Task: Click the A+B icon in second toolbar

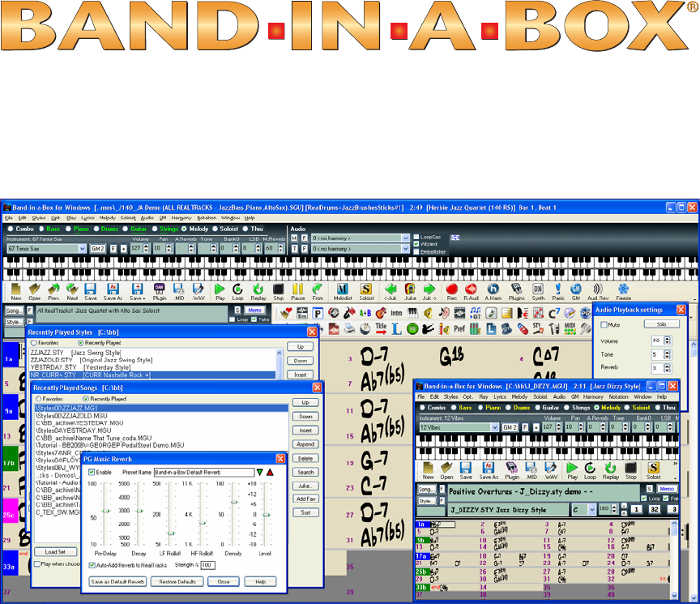Action: 365,313
